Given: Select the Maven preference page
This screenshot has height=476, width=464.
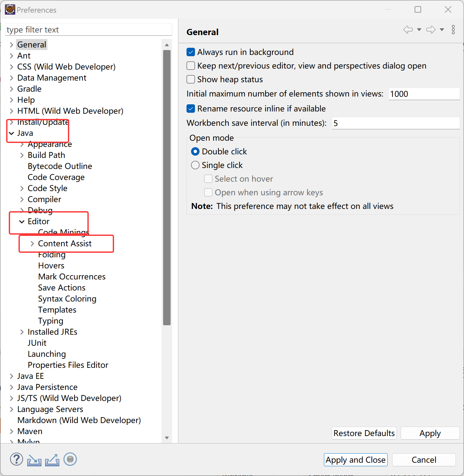Looking at the screenshot, I should click(x=30, y=431).
